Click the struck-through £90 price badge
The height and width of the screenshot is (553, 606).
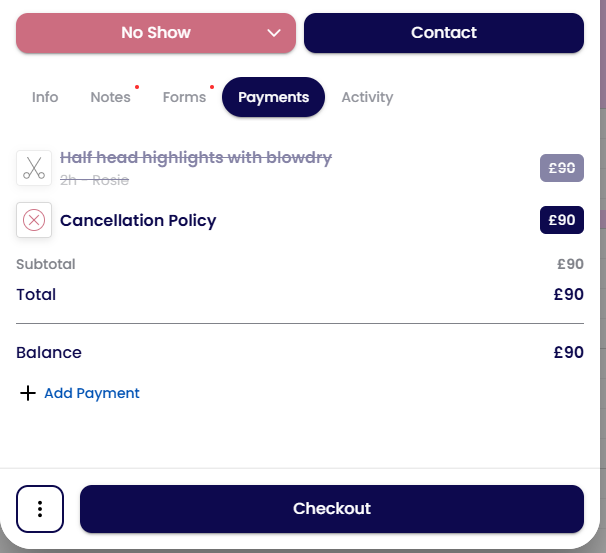click(x=562, y=168)
